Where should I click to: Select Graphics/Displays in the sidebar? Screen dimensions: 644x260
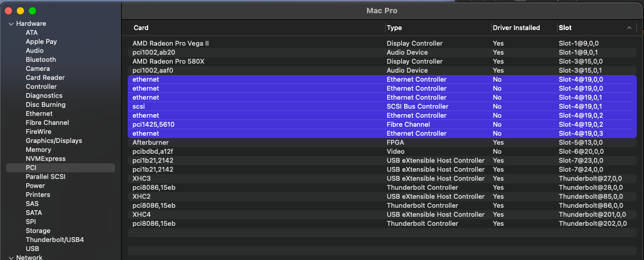coord(54,141)
